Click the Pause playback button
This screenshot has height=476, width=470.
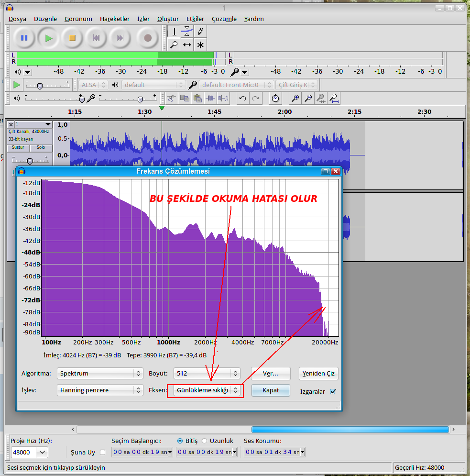coord(24,38)
